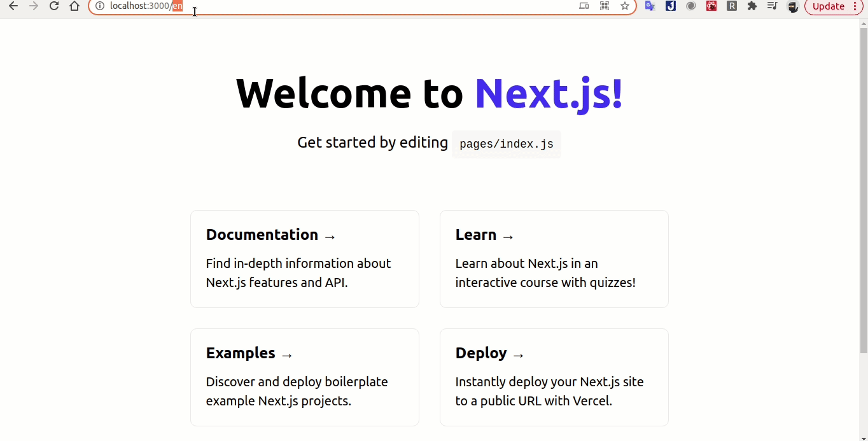868x441 pixels.
Task: Open the send to devices icon
Action: coord(584,6)
